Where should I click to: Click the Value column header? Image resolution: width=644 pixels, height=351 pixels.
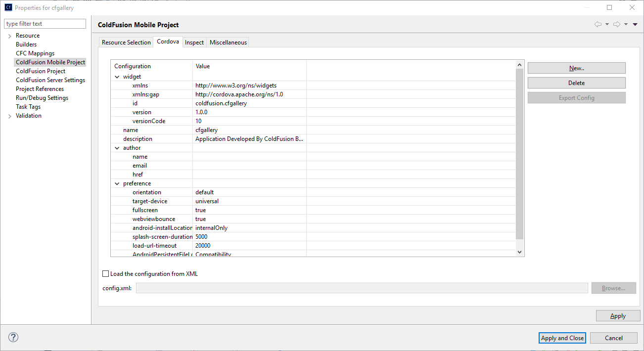249,66
